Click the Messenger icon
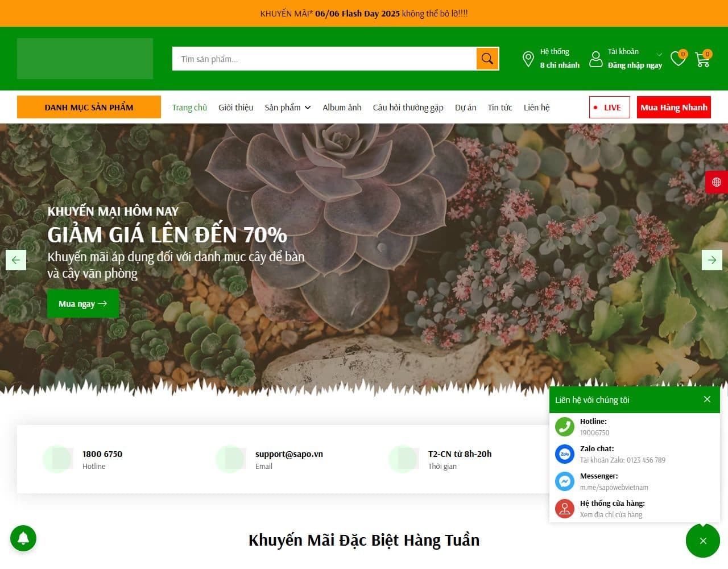This screenshot has height=569, width=728. click(565, 481)
